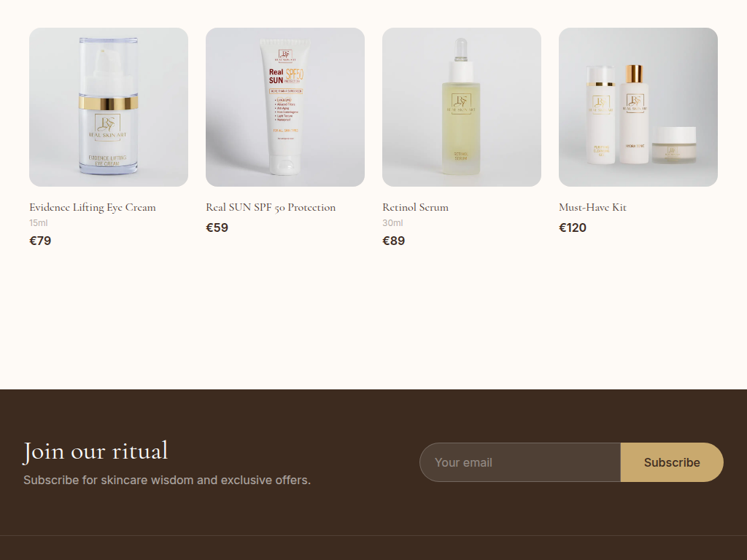Click the small cream jar in the kit photo
The width and height of the screenshot is (747, 560).
tap(673, 145)
